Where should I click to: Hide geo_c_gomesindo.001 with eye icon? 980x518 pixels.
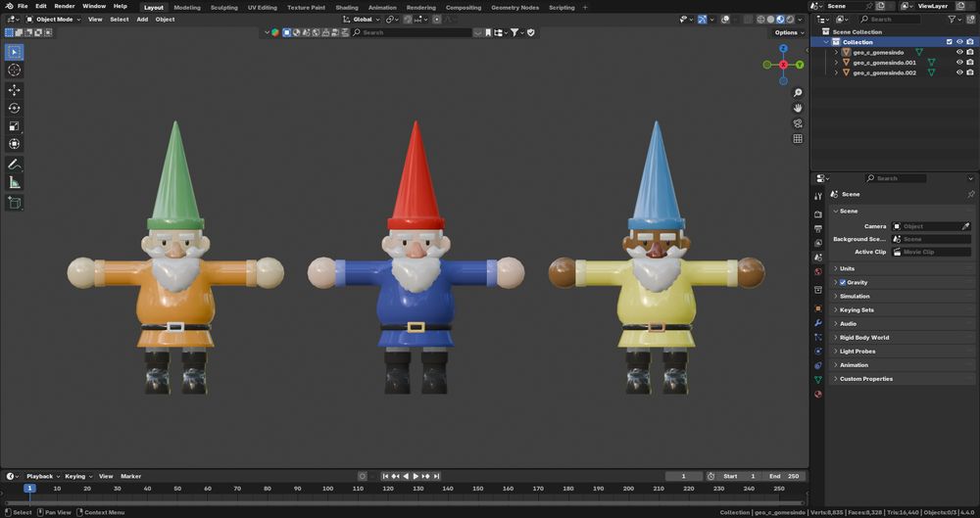coord(959,63)
